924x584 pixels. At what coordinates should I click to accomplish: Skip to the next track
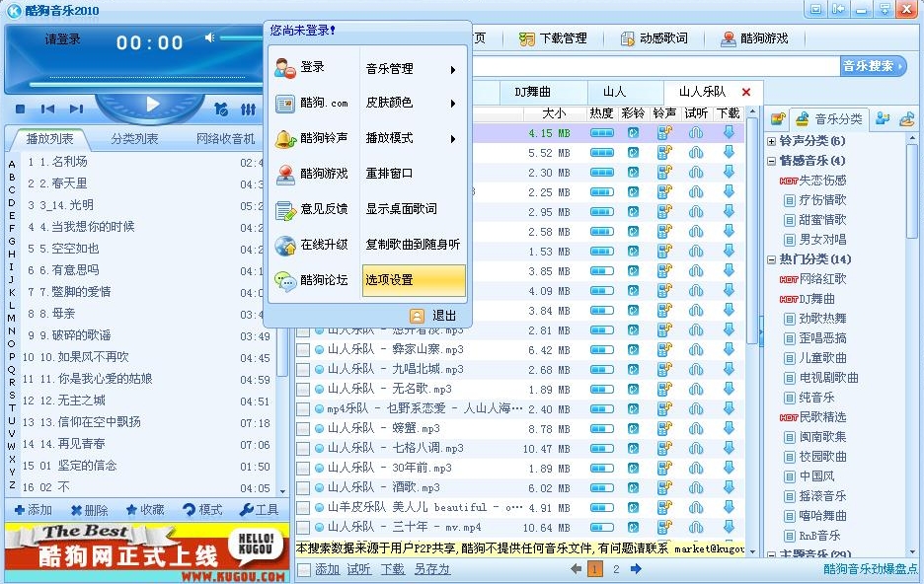76,109
